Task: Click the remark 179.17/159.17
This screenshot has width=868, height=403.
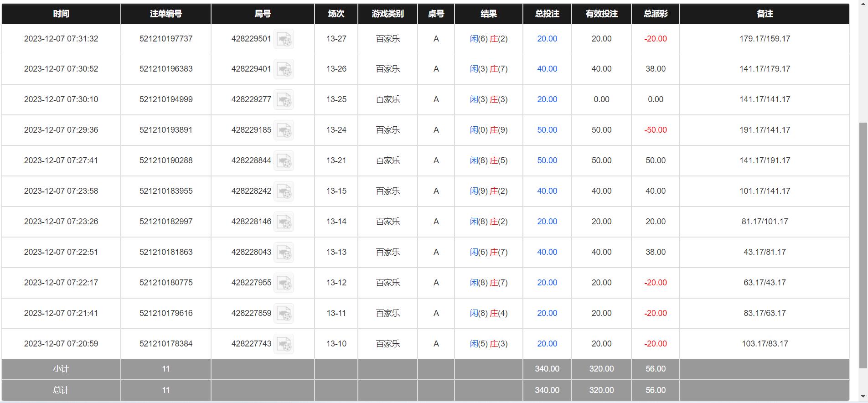Action: 765,39
